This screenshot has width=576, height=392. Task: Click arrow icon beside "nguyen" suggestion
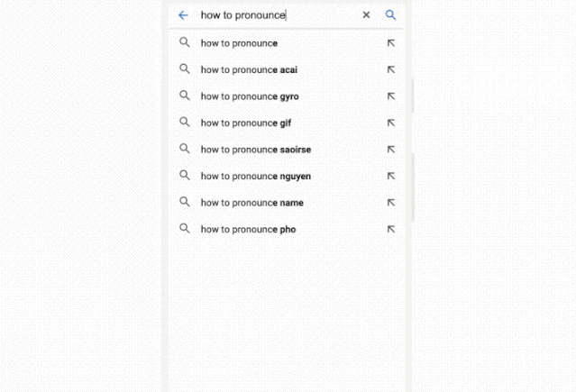pos(390,176)
